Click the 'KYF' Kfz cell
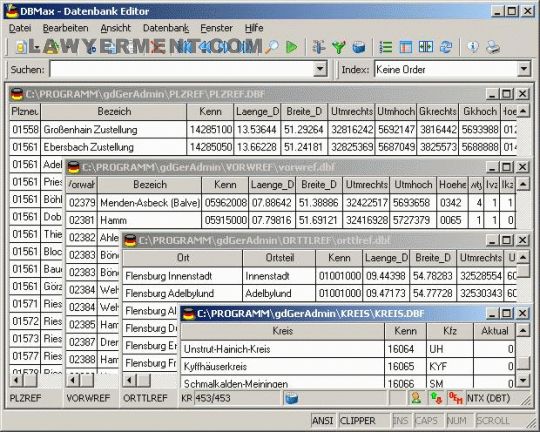Screen dimensions: 540x432 [x=449, y=367]
